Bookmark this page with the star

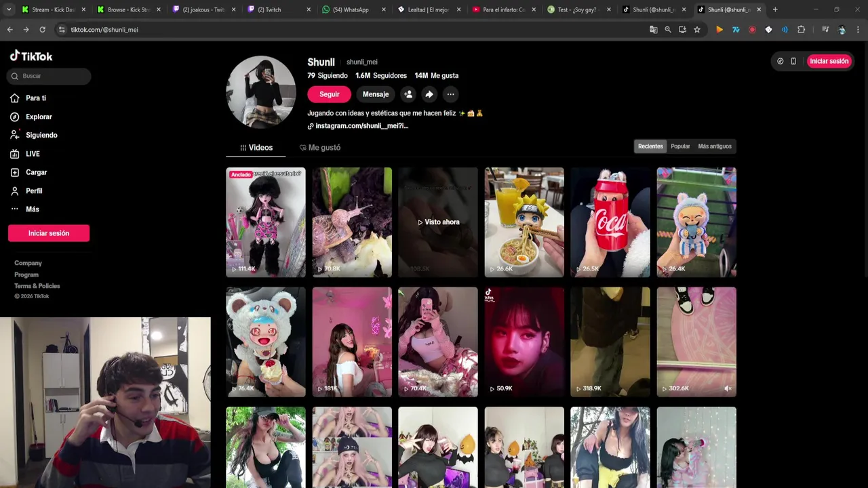tap(696, 30)
